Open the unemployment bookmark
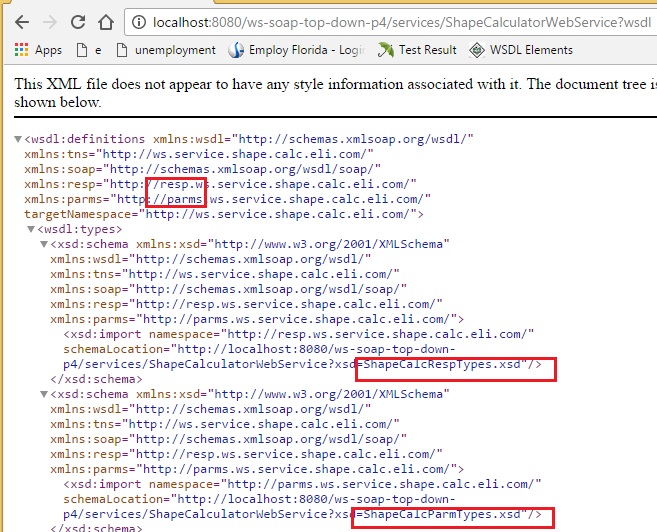This screenshot has height=532, width=657. click(x=166, y=50)
